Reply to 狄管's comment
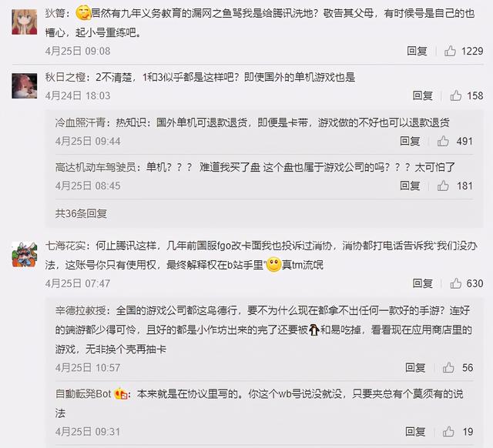Image resolution: width=493 pixels, height=448 pixels. [x=417, y=51]
